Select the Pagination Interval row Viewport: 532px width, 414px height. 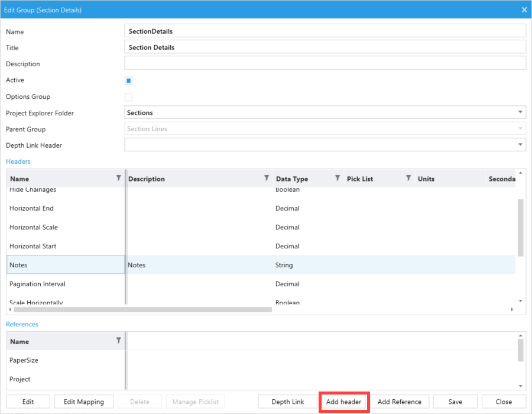pos(261,284)
